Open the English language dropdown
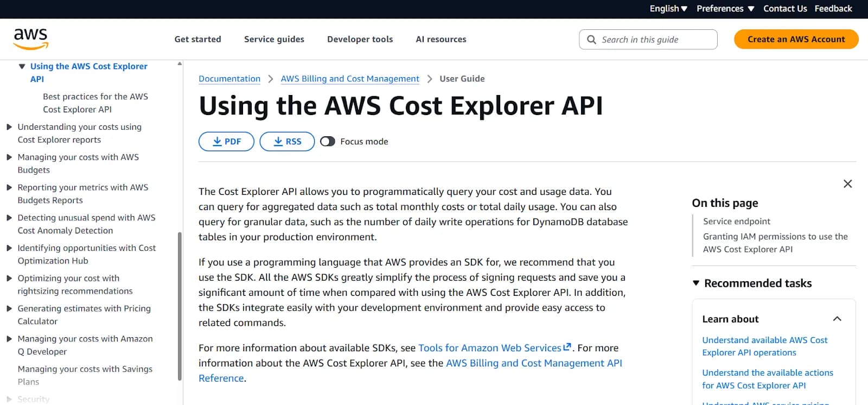This screenshot has height=405, width=868. coord(668,9)
